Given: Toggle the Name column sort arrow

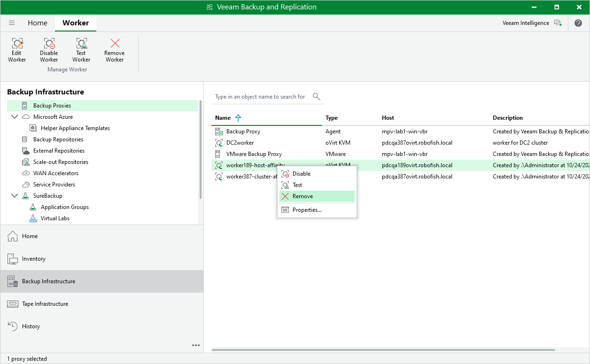Looking at the screenshot, I should [x=238, y=118].
